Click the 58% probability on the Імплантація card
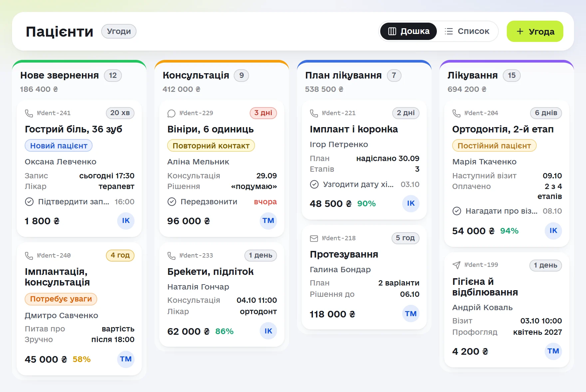Screen dimensions: 586x392 coord(82,359)
